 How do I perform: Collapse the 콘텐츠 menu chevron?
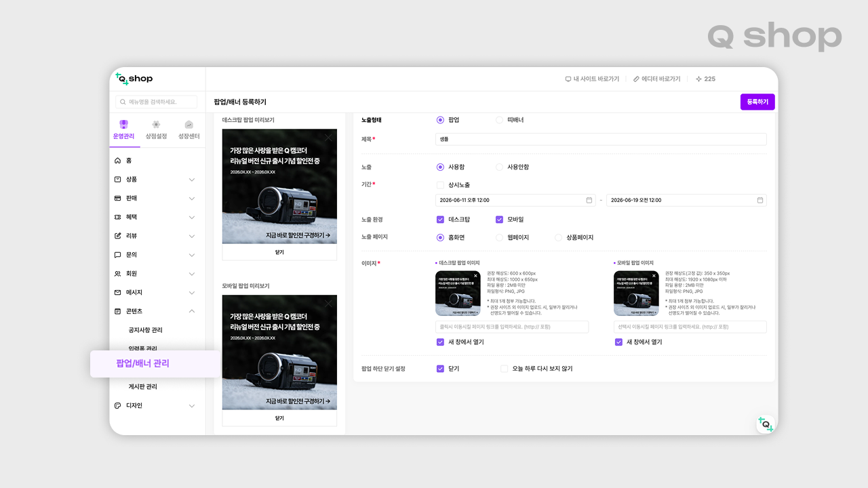click(192, 311)
